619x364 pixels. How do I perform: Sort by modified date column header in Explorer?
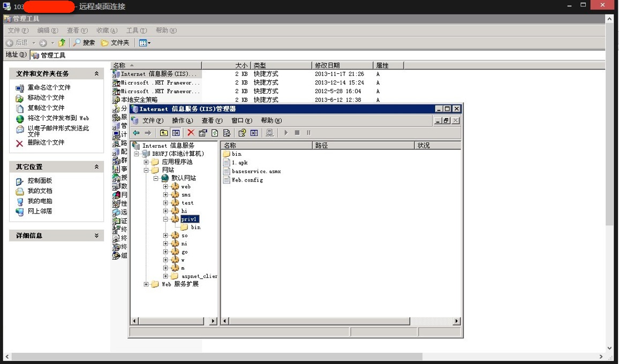[342, 65]
